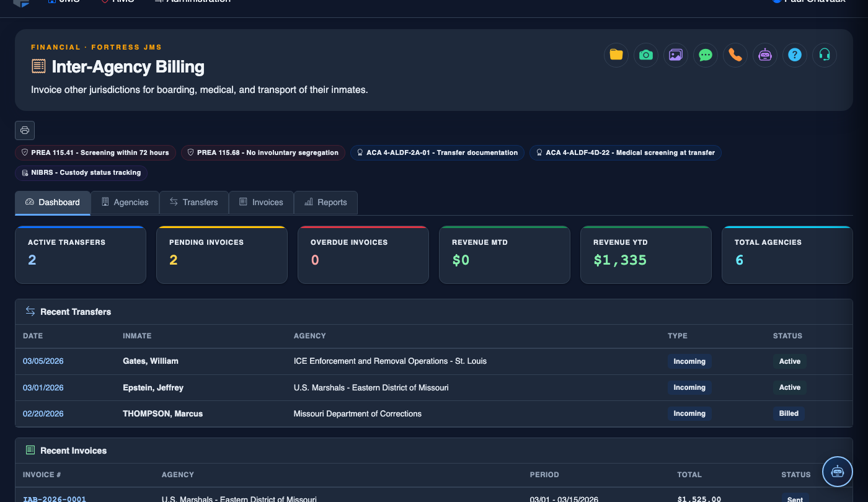Click the Incoming type badge in Epstein, Jeffrey row
The image size is (868, 502).
click(x=689, y=387)
